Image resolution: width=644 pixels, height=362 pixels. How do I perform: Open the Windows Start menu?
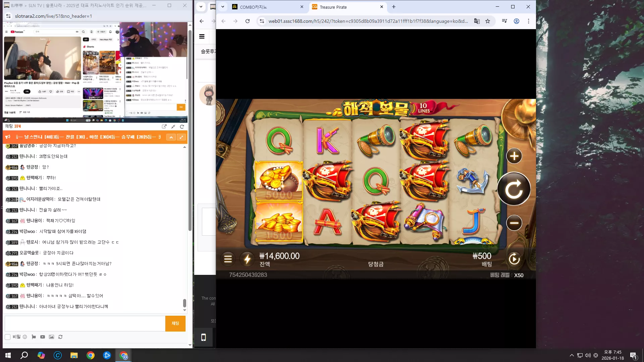coord(8,355)
